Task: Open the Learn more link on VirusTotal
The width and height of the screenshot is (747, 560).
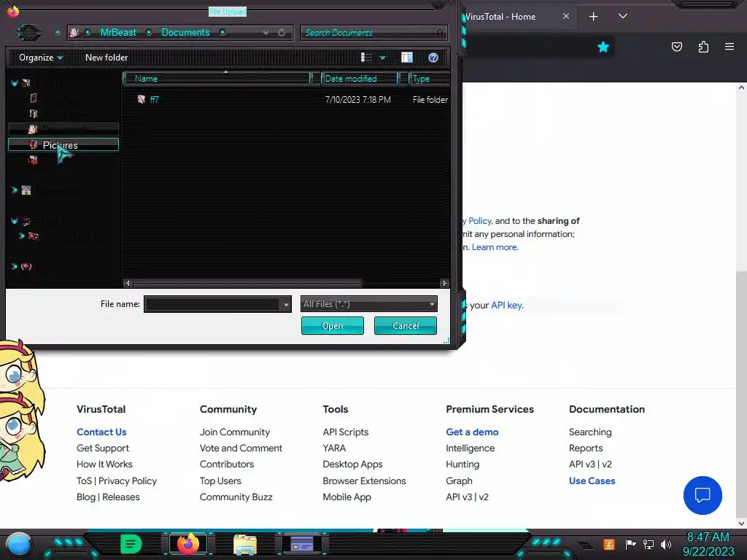Action: coord(495,247)
